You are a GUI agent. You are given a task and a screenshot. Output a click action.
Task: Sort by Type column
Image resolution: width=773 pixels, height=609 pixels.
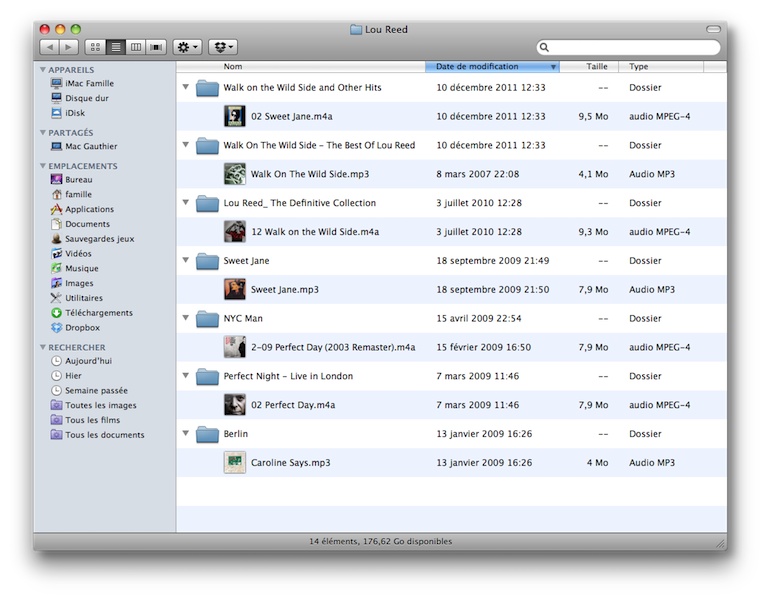(661, 67)
